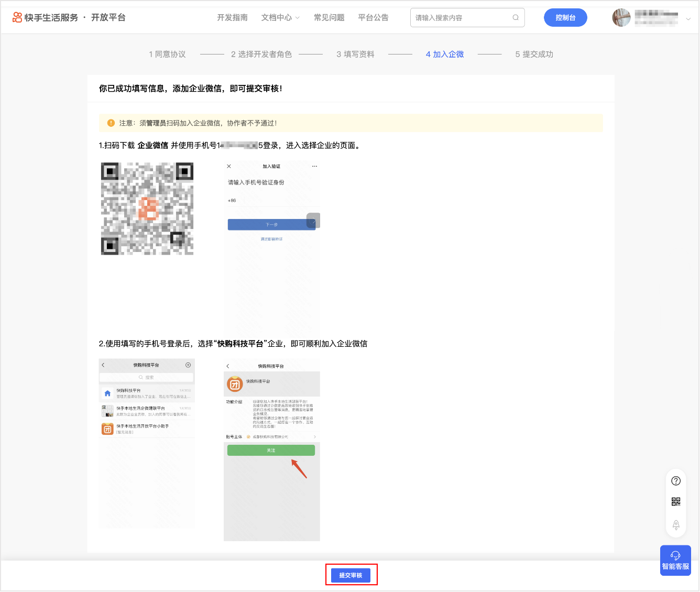Select step 4 加入企微
700x592 pixels.
[x=445, y=54]
